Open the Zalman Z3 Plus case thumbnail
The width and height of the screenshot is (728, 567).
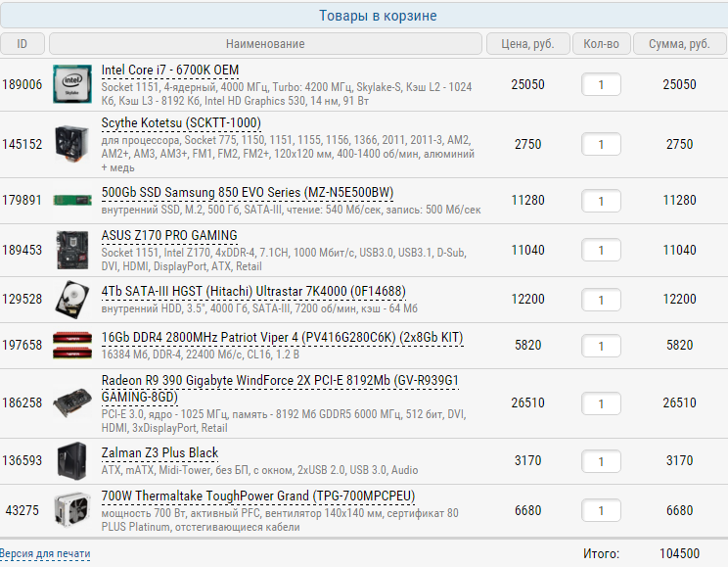[x=72, y=460]
